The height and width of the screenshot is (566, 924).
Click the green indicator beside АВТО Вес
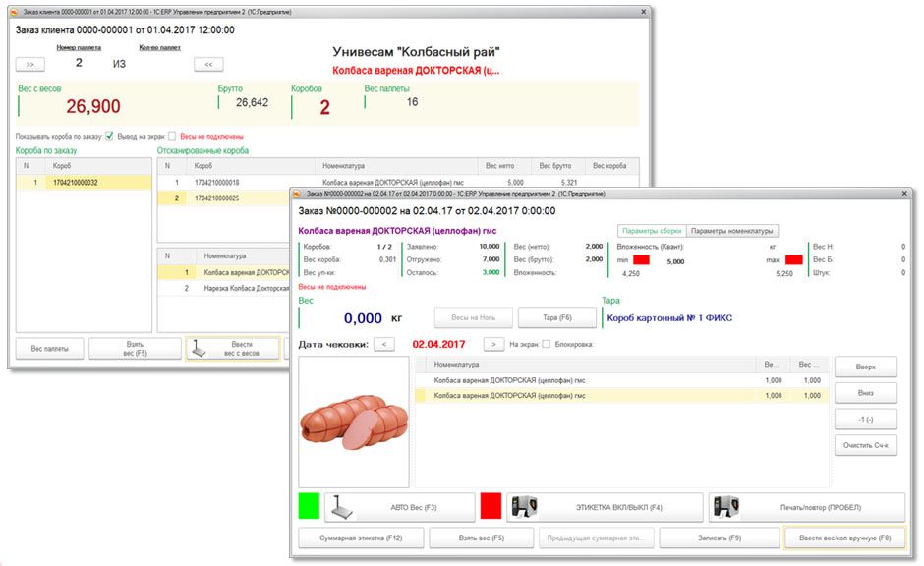click(309, 506)
